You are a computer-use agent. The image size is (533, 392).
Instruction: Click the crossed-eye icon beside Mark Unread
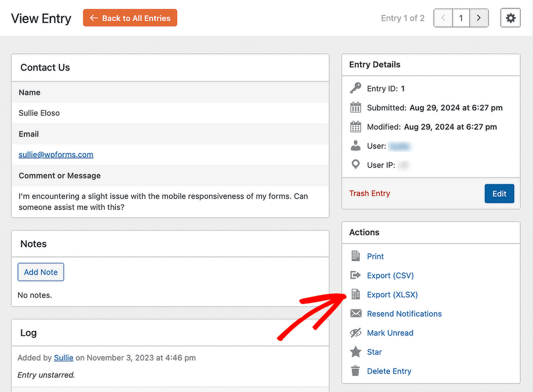[355, 333]
